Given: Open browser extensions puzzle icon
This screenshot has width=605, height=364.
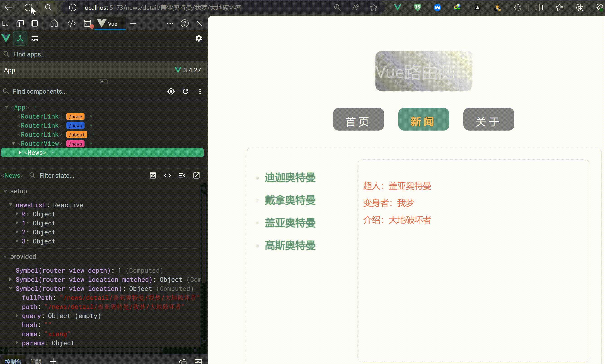Looking at the screenshot, I should point(517,8).
